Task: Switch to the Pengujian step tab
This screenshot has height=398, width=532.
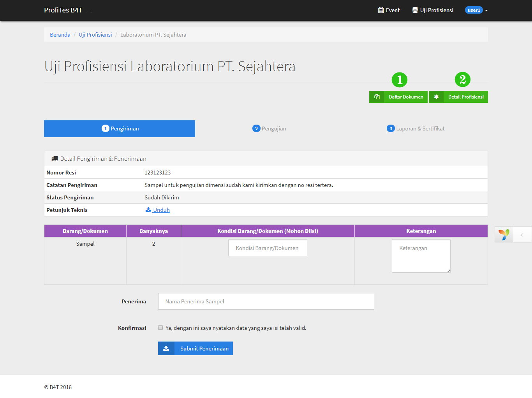Action: pos(270,129)
